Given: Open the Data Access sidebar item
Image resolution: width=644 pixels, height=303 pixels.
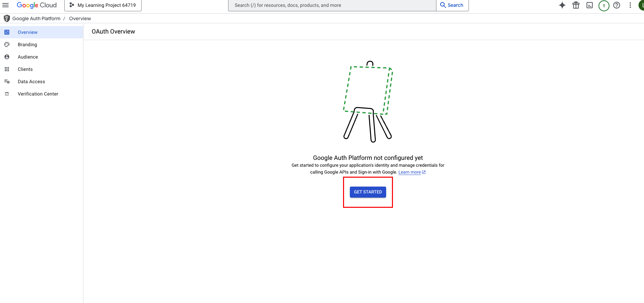Looking at the screenshot, I should 41,81.
